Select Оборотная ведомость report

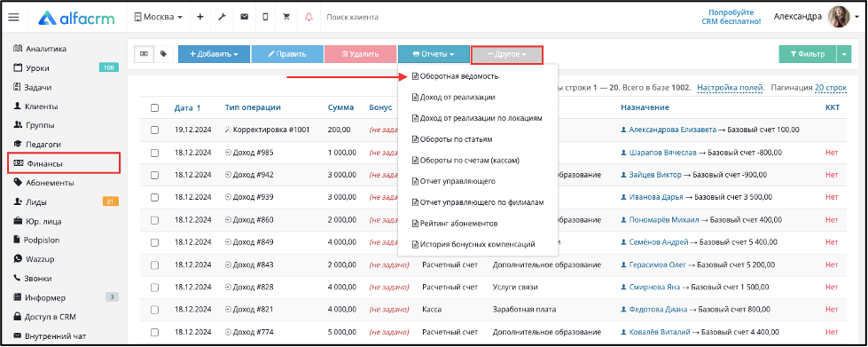coord(455,76)
